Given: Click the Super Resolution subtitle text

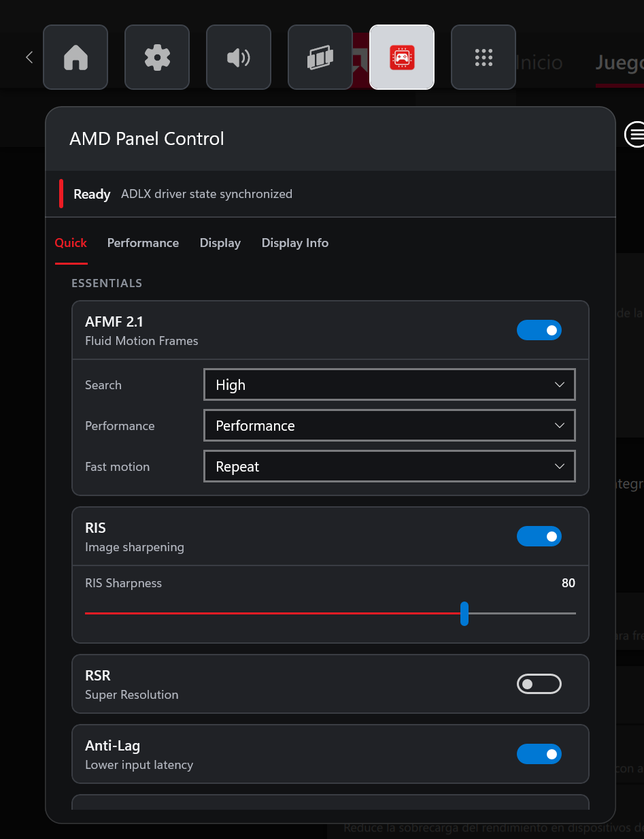Looking at the screenshot, I should point(132,695).
